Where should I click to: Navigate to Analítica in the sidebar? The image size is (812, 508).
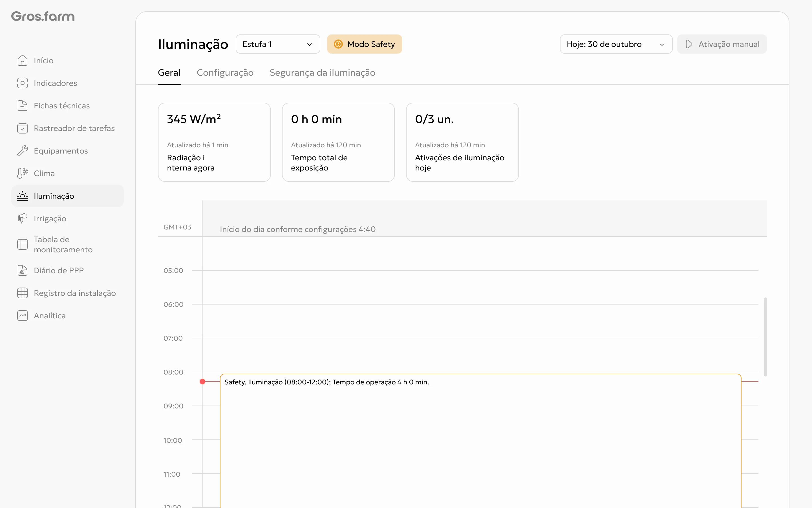coord(67,316)
